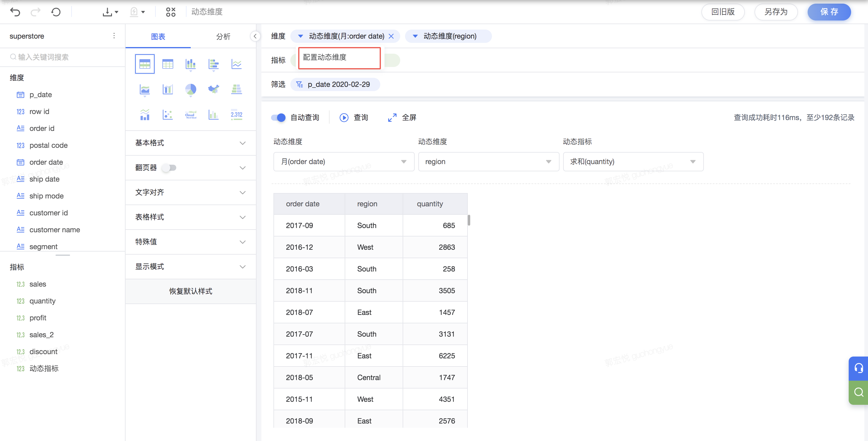Image resolution: width=868 pixels, height=441 pixels.
Task: Open arrow menu of 动态维度(月:order date) pill
Action: pos(301,36)
